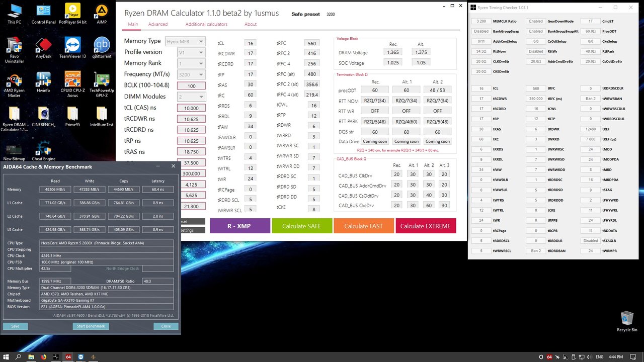Open the About tab
Image resolution: width=644 pixels, height=362 pixels.
point(251,24)
